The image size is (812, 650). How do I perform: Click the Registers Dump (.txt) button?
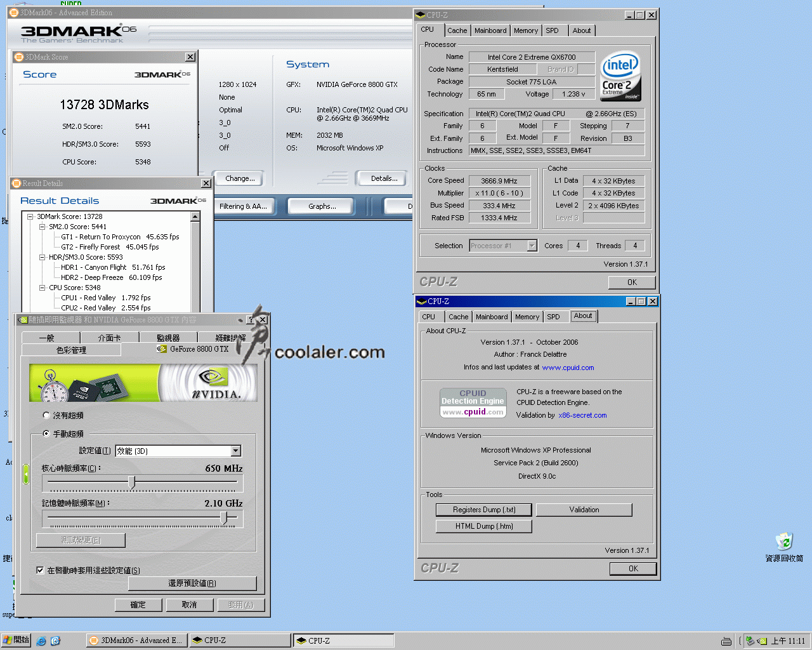(x=484, y=510)
